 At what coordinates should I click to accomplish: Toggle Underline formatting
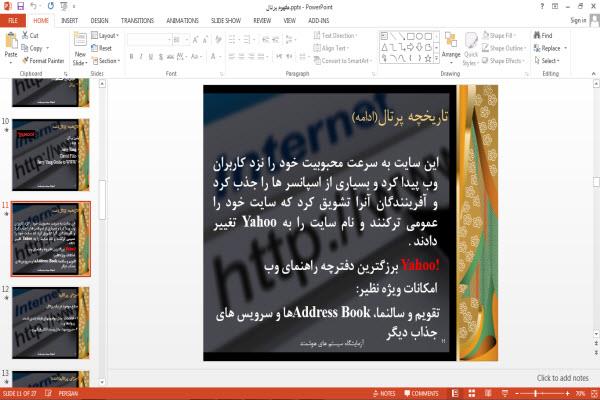pyautogui.click(x=151, y=57)
